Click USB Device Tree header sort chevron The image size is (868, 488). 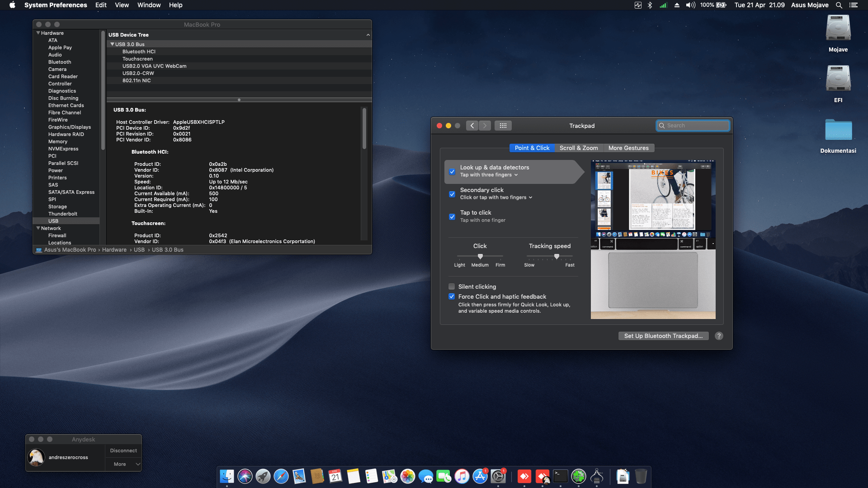pos(368,35)
